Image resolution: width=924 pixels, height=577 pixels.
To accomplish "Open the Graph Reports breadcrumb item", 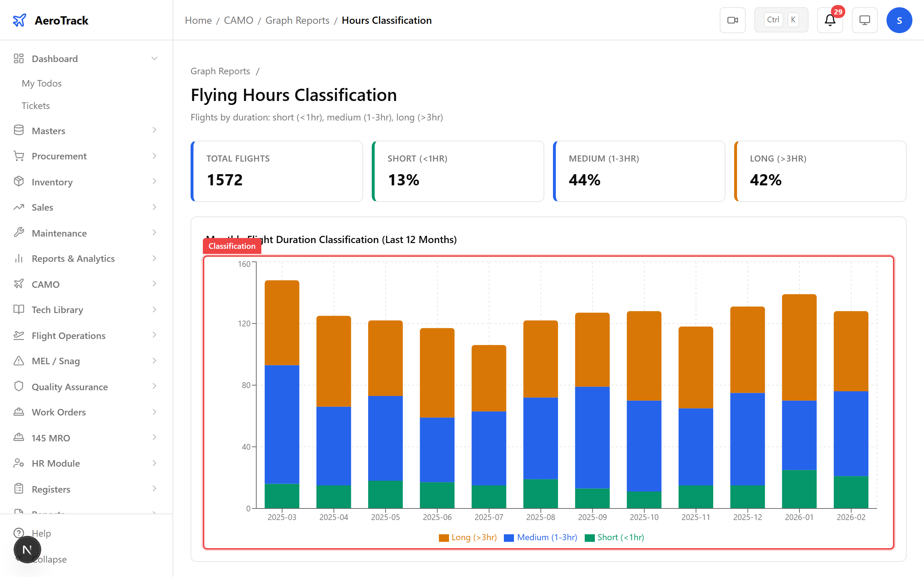I will pyautogui.click(x=297, y=20).
